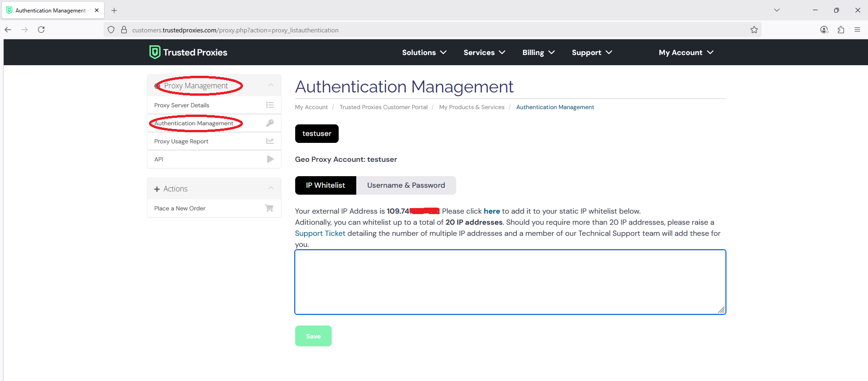Open the browser account profile icon

tap(824, 30)
